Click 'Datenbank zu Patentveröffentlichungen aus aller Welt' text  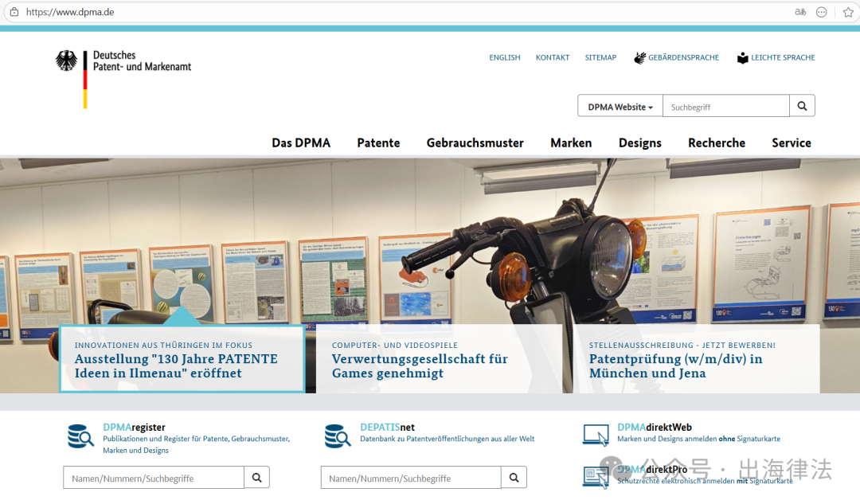pos(447,439)
